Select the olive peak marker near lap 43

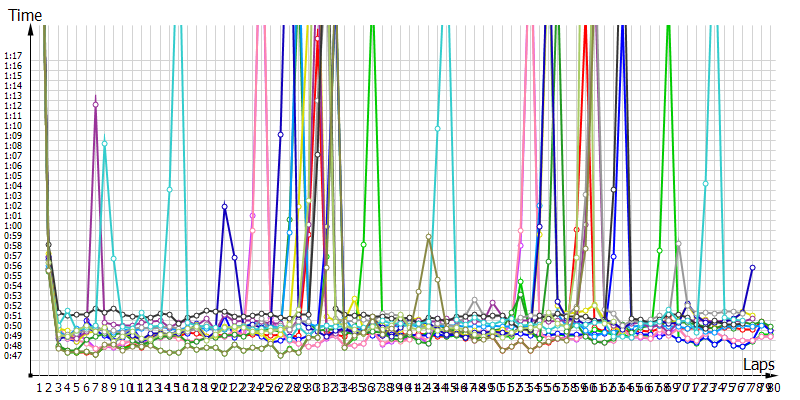429,237
